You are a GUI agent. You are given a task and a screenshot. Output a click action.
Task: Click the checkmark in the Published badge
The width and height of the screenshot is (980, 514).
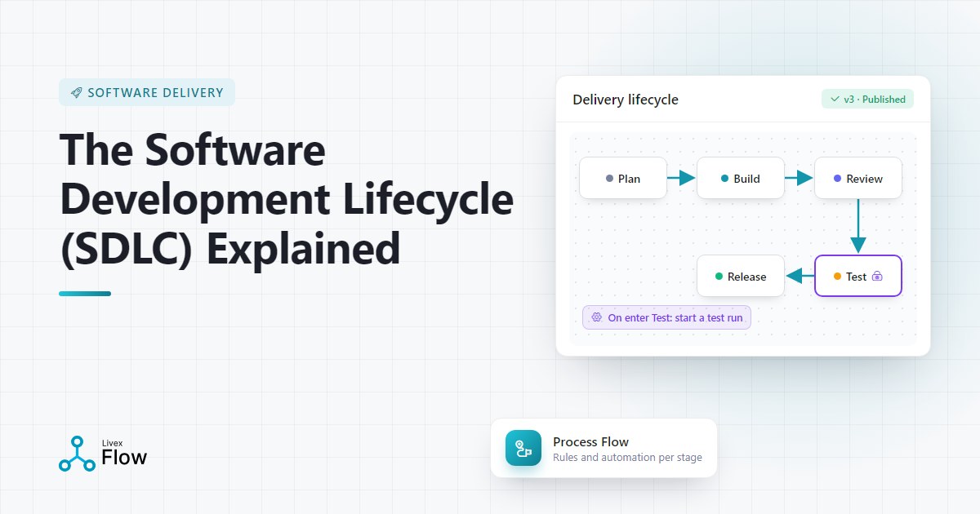(835, 100)
